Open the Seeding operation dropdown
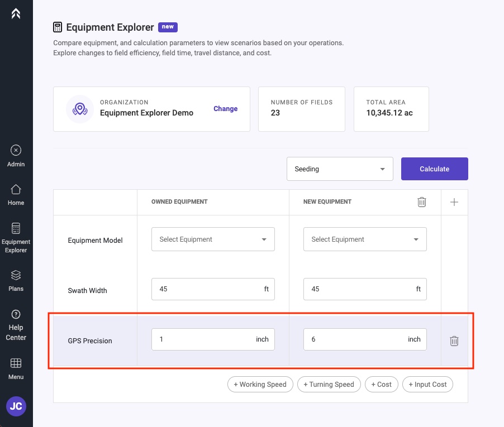Screen dimensions: 504x427 [340, 169]
